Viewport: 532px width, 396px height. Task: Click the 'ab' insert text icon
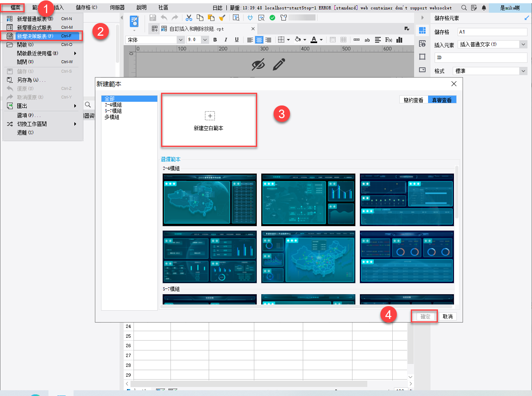click(x=367, y=40)
